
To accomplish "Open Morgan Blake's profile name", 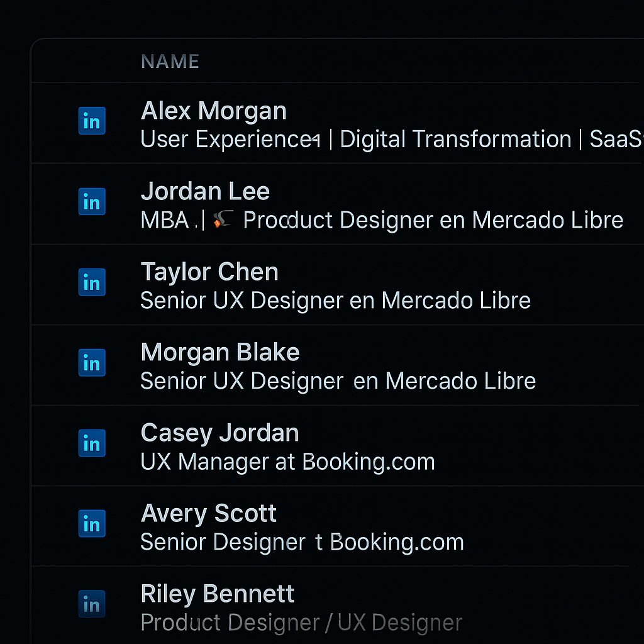I will click(220, 353).
